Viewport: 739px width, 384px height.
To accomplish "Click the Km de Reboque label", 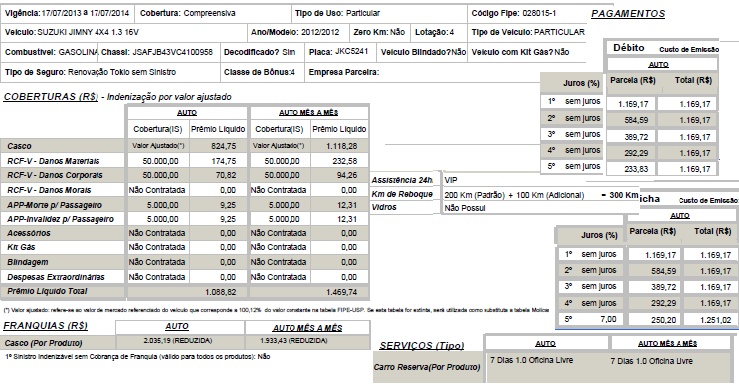I will 402,194.
